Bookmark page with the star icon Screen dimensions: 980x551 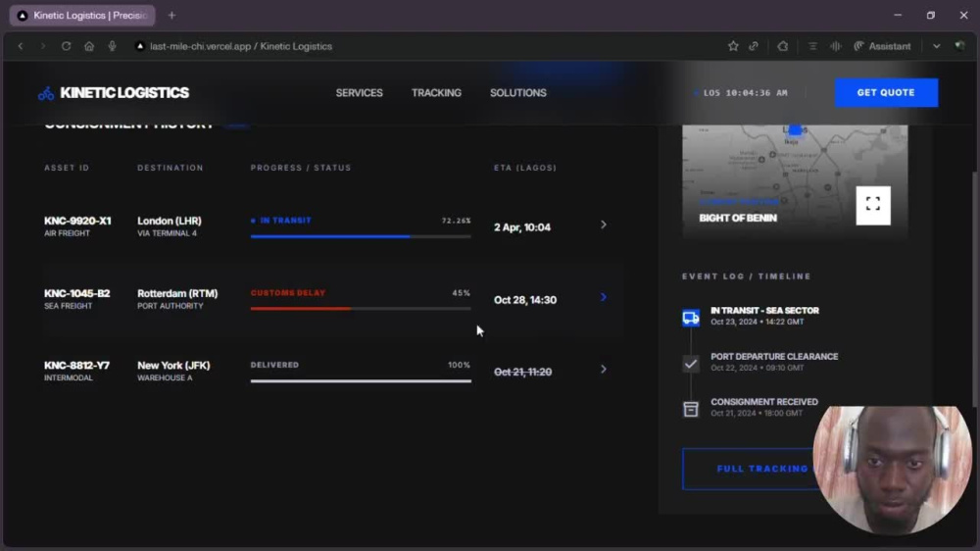(x=733, y=46)
